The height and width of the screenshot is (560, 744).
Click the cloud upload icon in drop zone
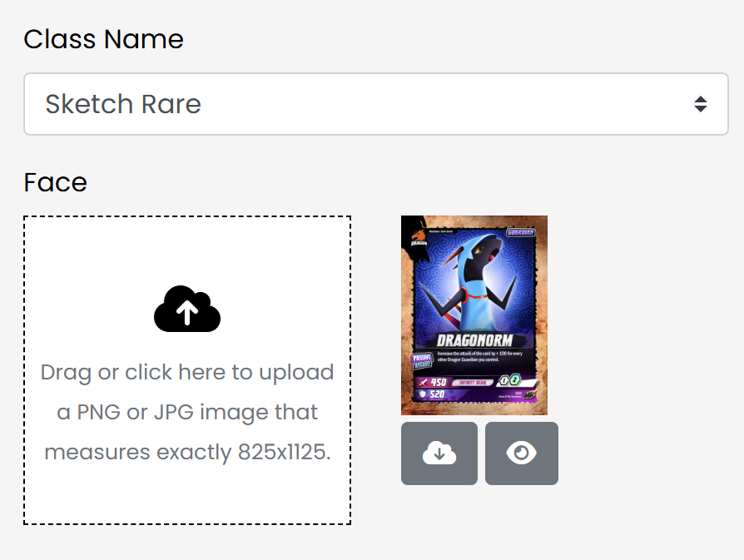point(187,309)
